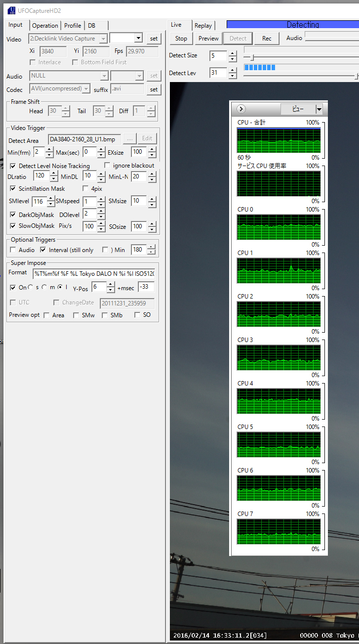Viewport: 359px width, 644px height.
Task: Open the Decklink Video Capture dropdown
Action: (x=103, y=39)
